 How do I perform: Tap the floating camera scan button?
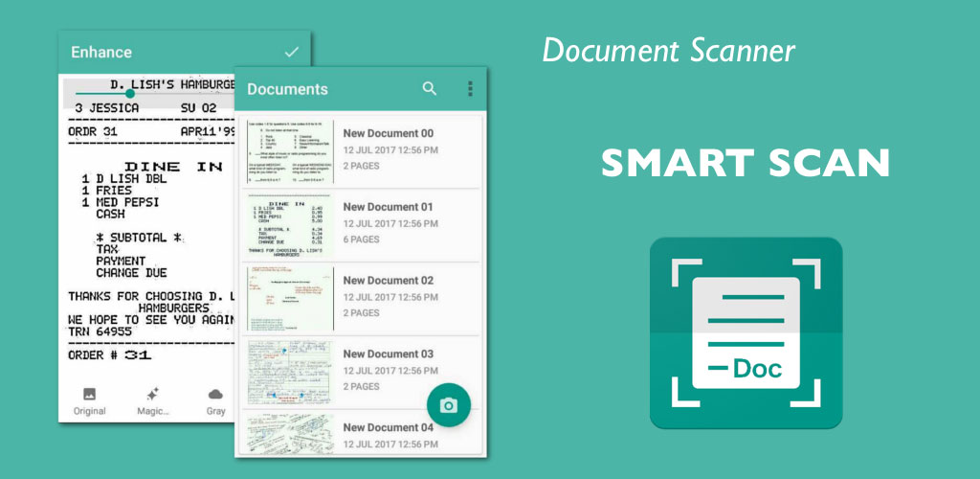[449, 405]
